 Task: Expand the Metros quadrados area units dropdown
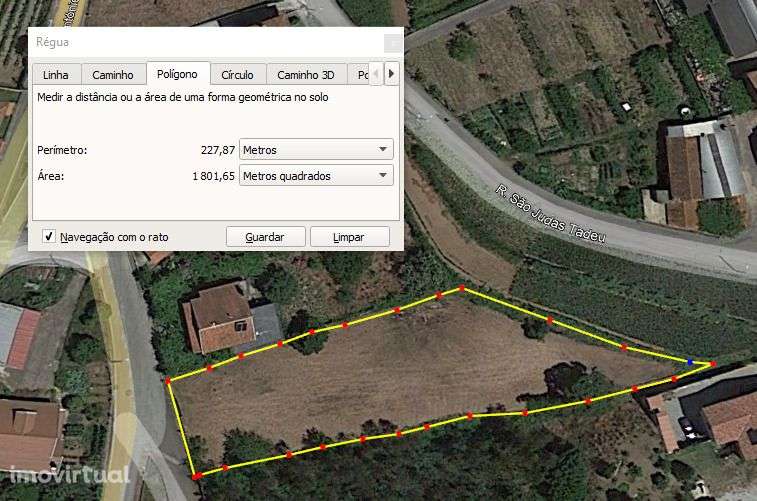coord(316,176)
